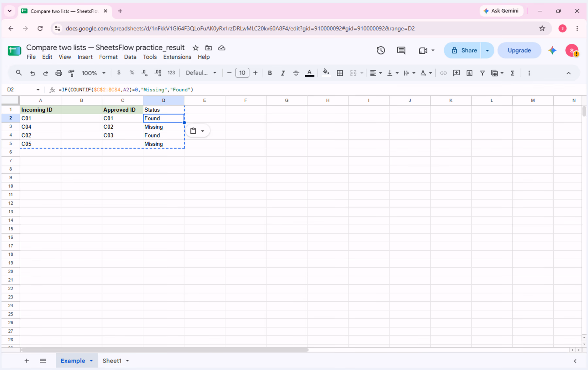This screenshot has width=588, height=370.
Task: Click the print icon
Action: [58, 73]
